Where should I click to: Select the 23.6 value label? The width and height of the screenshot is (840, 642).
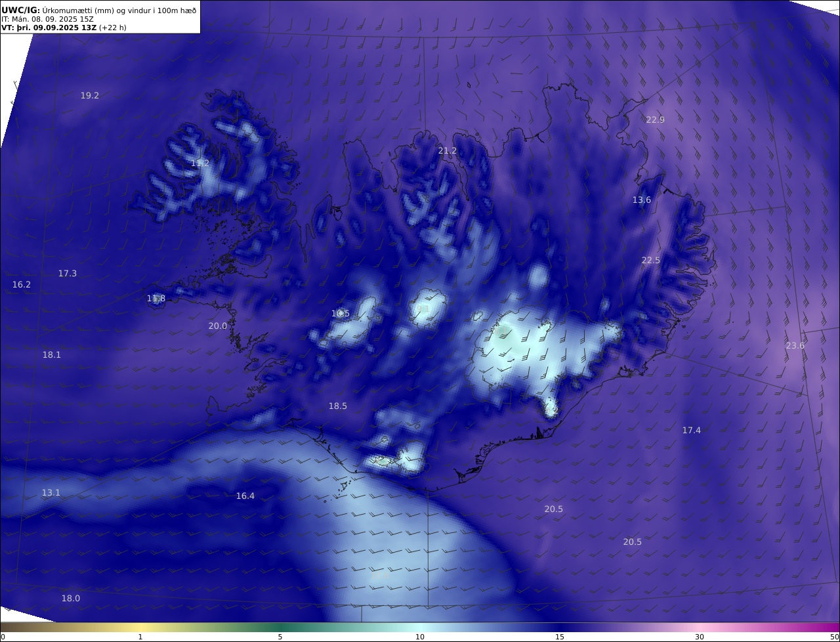point(795,346)
